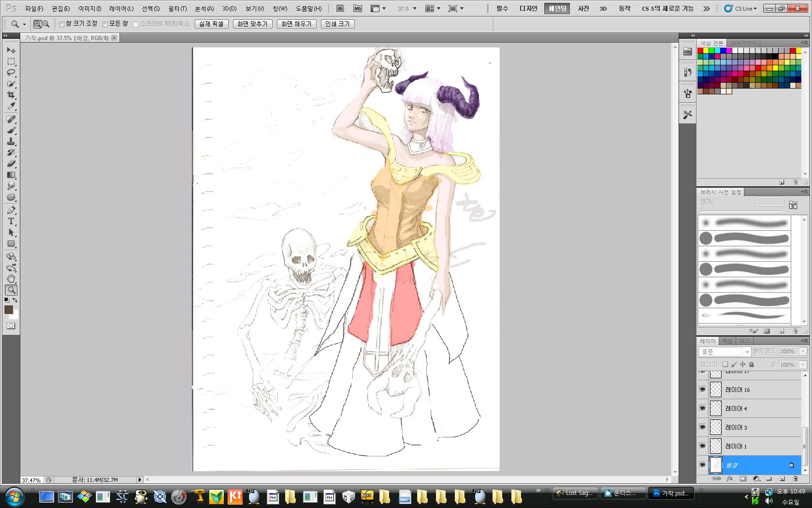Click the Zoom Out mode icon

[x=46, y=24]
